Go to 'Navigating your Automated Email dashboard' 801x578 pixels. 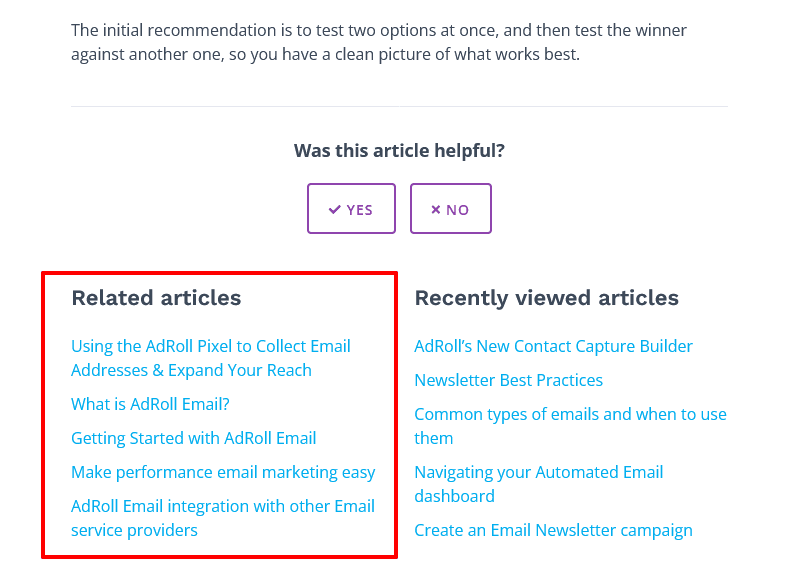538,472
